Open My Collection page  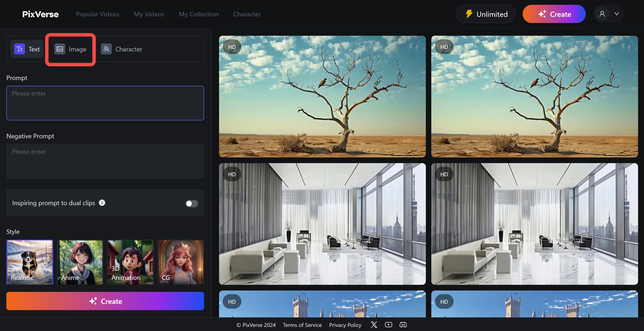[199, 14]
